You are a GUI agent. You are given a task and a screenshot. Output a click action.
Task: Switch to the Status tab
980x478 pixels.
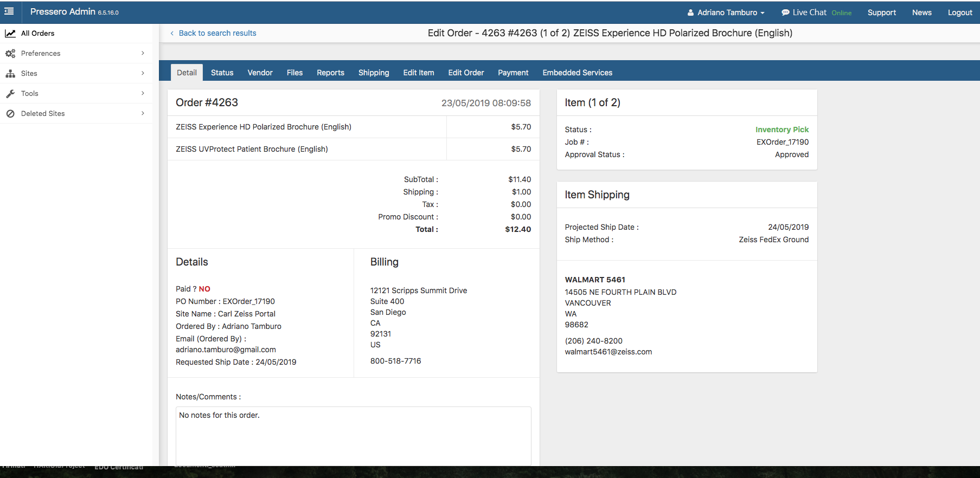[222, 73]
